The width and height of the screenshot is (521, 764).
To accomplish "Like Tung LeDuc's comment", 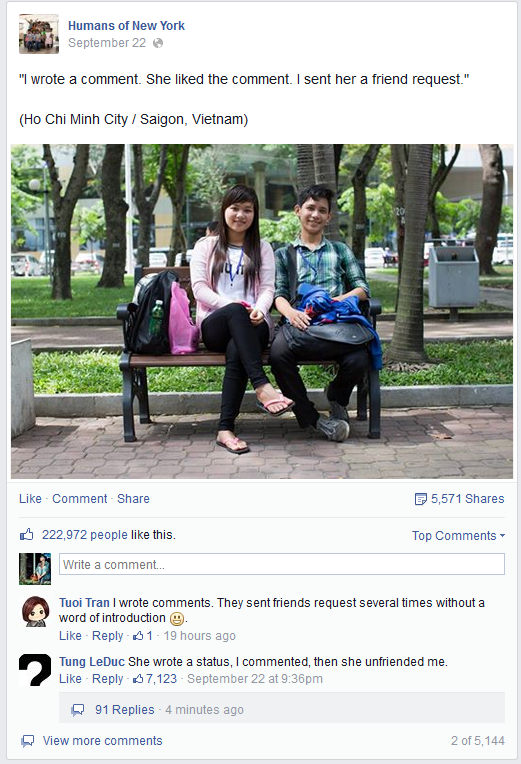I will (x=70, y=678).
